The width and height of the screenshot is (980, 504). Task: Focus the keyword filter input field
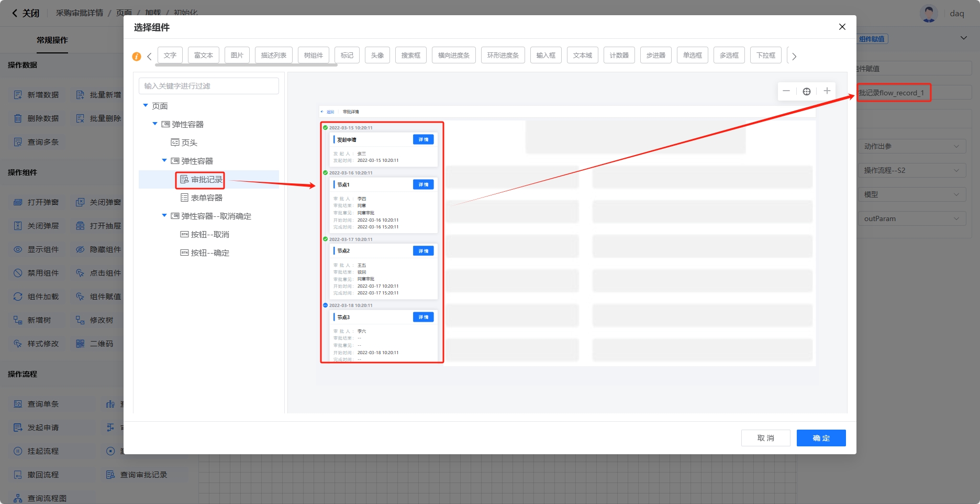click(208, 86)
